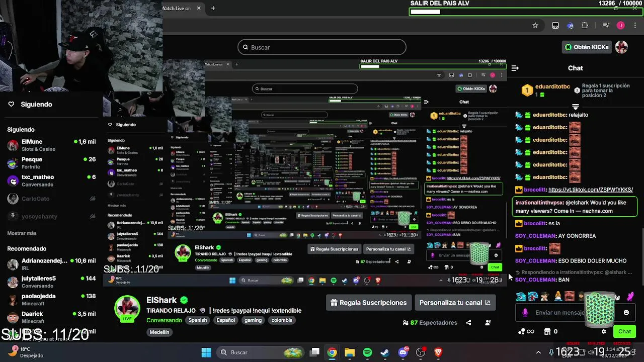Open Windows Start menu
This screenshot has height=362, width=644.
pyautogui.click(x=206, y=352)
